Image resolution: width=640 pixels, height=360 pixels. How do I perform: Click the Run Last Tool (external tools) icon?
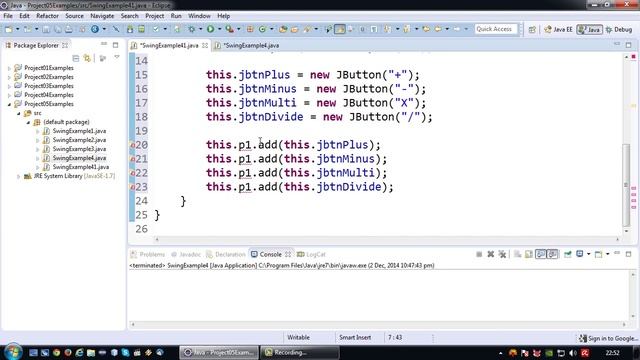230,29
